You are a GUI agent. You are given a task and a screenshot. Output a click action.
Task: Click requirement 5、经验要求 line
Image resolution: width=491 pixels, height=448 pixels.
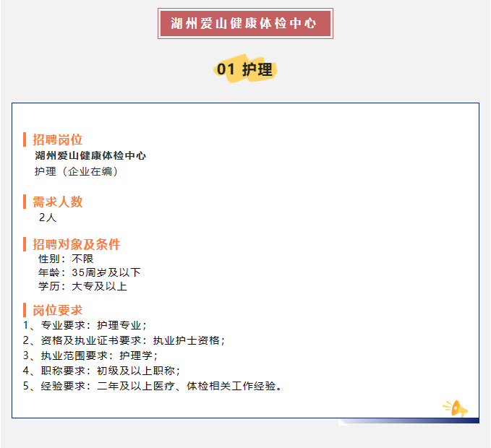[x=153, y=386]
